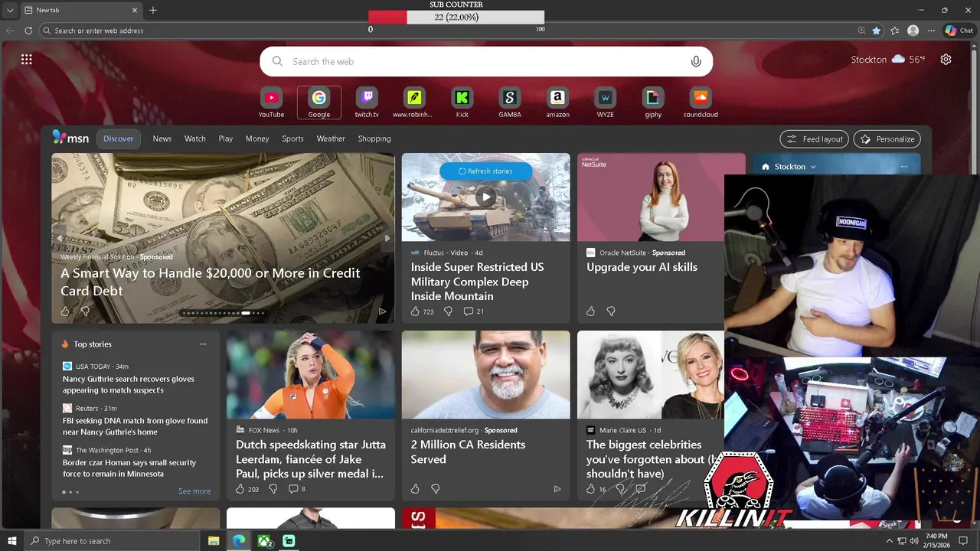The height and width of the screenshot is (551, 980).
Task: Open page settings gear icon
Action: pos(946,59)
